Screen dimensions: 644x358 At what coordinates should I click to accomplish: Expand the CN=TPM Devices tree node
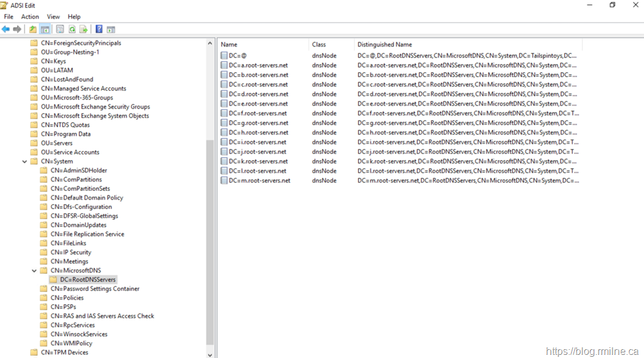pyautogui.click(x=25, y=352)
